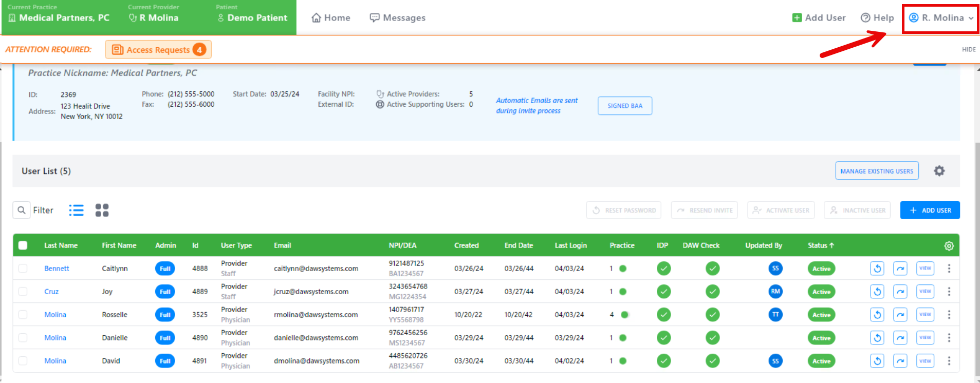
Task: Open more options for Rosselle row
Action: click(949, 315)
